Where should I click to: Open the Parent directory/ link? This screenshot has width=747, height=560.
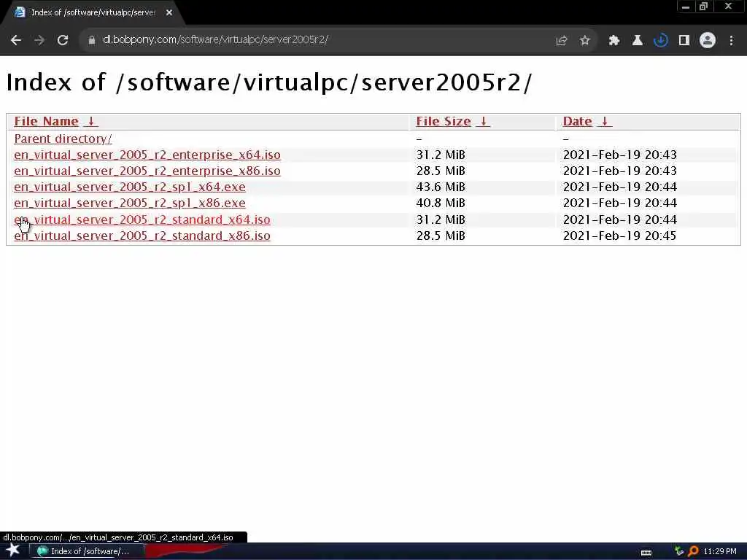(63, 139)
